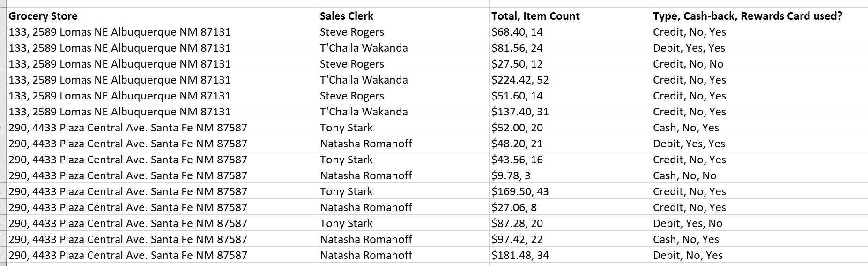This screenshot has width=868, height=266.
Task: Click the Total, Item Count header cell
Action: tap(570, 15)
